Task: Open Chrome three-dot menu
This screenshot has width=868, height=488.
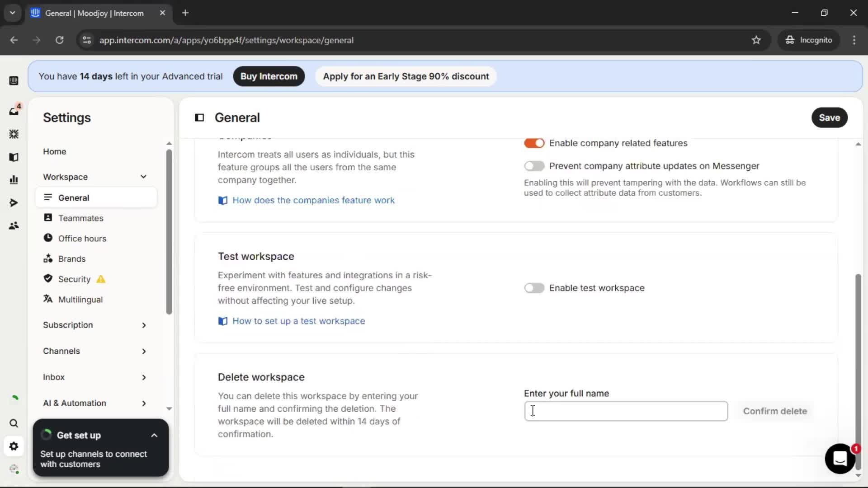Action: 854,40
